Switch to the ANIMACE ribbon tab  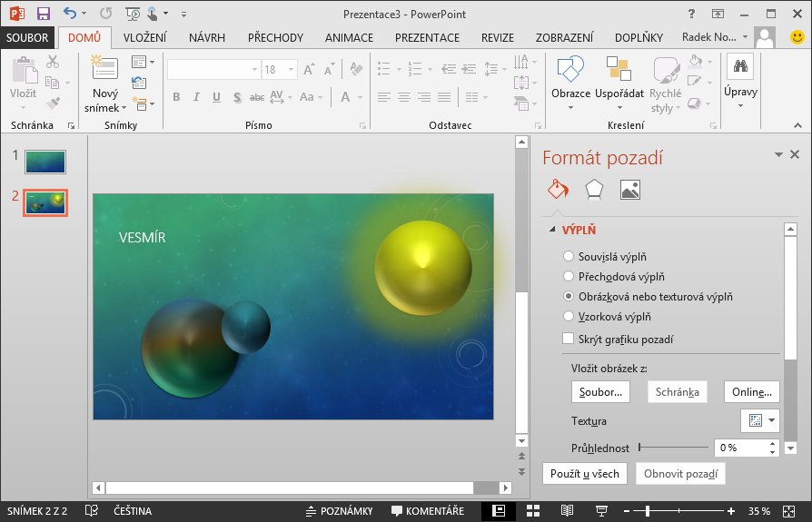tap(349, 38)
